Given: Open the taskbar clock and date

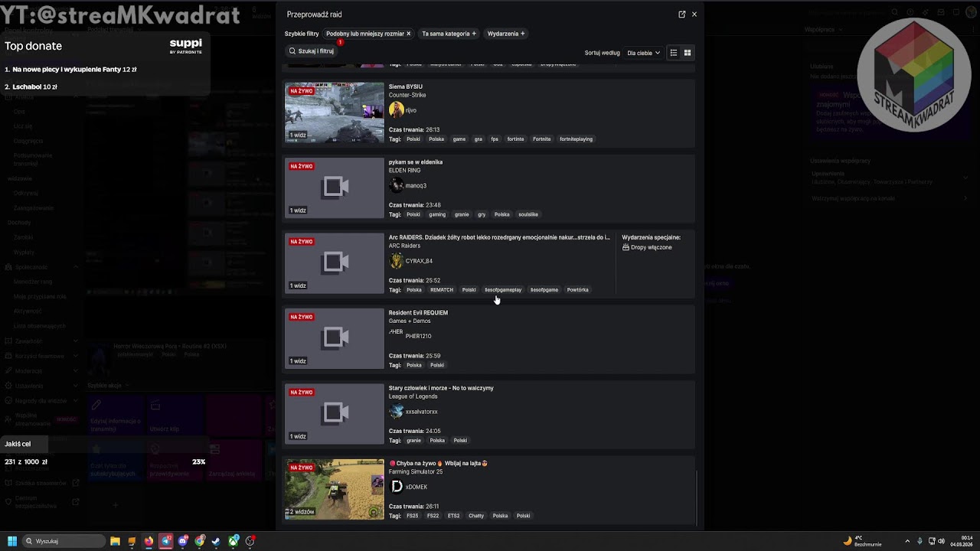Looking at the screenshot, I should [962, 541].
